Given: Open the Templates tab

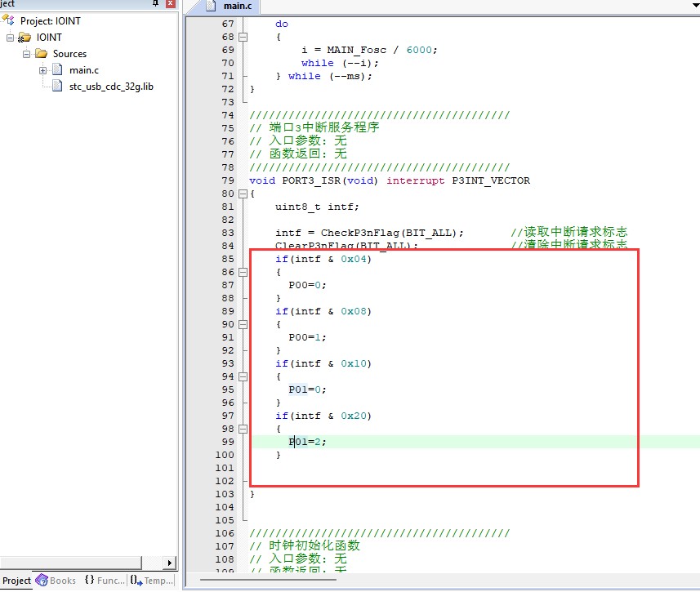Looking at the screenshot, I should tap(152, 581).
